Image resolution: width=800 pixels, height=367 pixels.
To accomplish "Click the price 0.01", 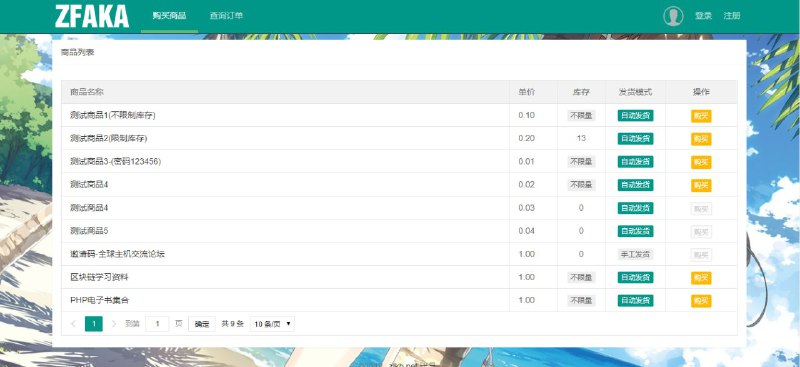I will [526, 161].
